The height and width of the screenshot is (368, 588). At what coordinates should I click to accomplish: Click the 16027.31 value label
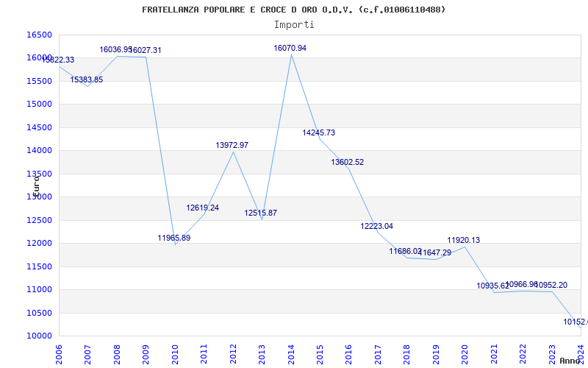click(x=145, y=50)
